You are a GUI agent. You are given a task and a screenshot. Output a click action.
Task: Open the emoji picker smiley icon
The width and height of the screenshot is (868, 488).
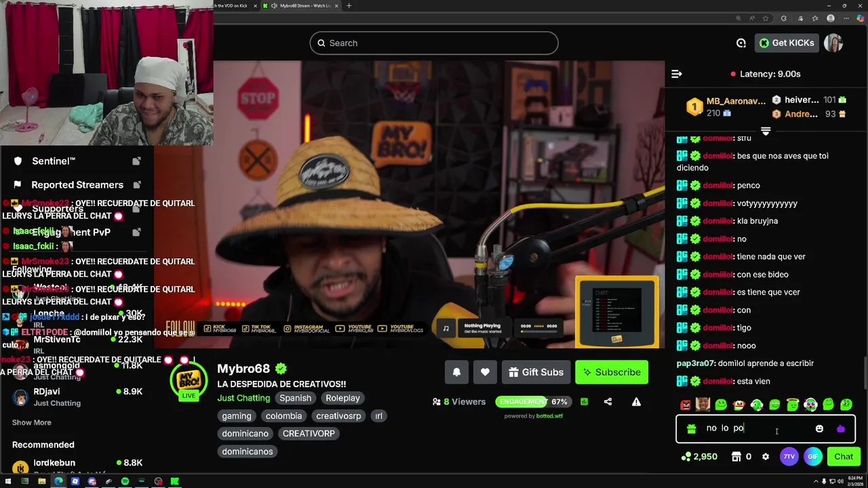(819, 428)
